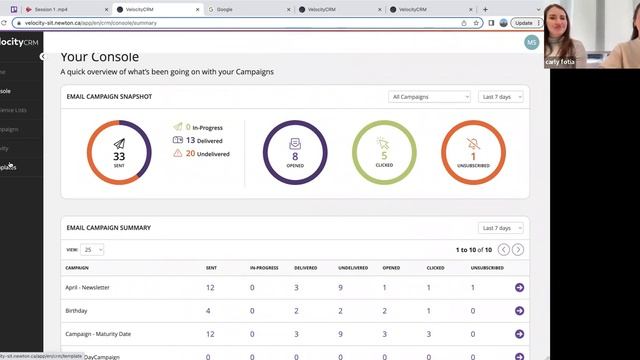Screen dimensions: 640x360
Task: Click the 5 Clicked ring
Action: pos(384,153)
